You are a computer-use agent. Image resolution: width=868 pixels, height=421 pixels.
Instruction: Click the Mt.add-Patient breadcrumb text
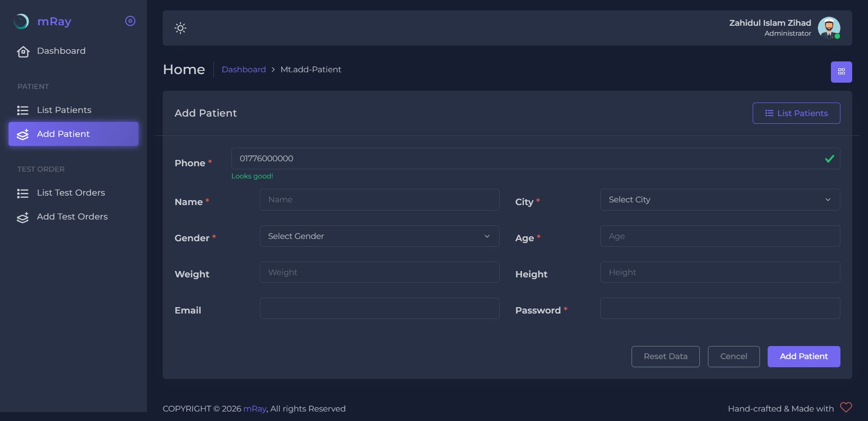point(311,70)
